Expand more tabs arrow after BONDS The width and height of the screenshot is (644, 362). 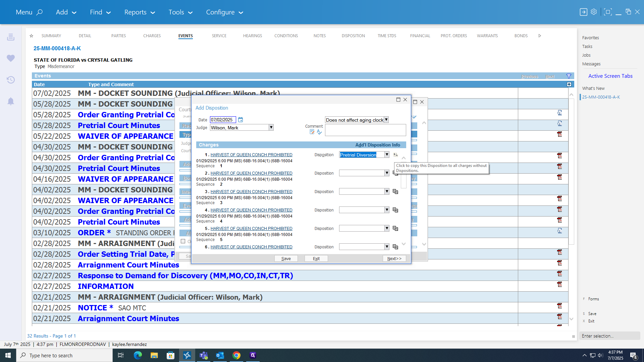click(540, 36)
